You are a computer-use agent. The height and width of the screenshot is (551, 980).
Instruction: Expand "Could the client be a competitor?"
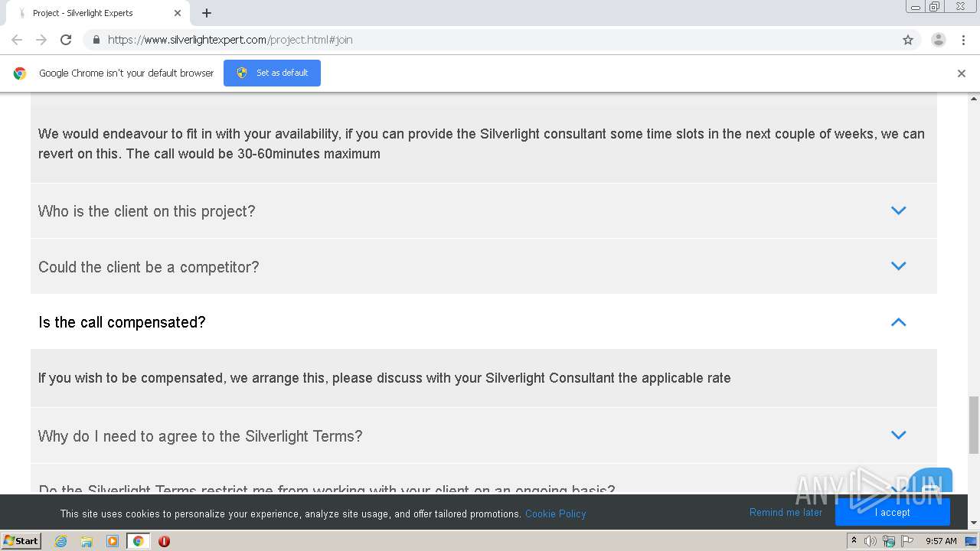tap(898, 266)
